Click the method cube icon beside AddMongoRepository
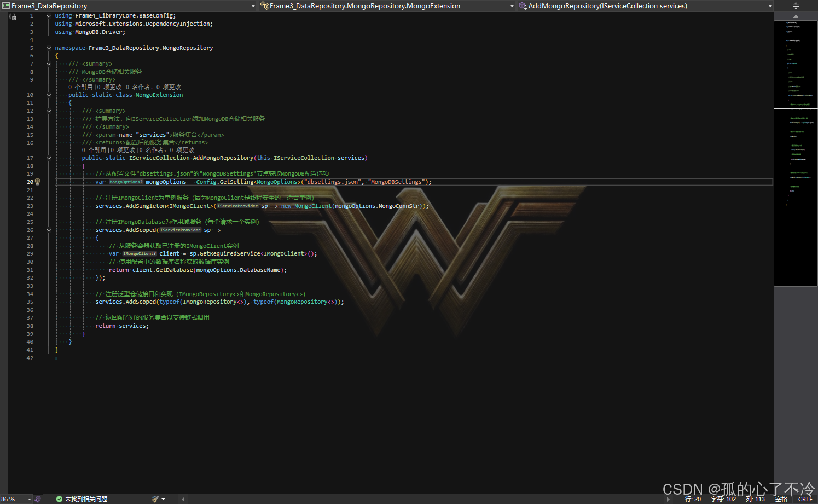The width and height of the screenshot is (818, 504). [x=523, y=6]
